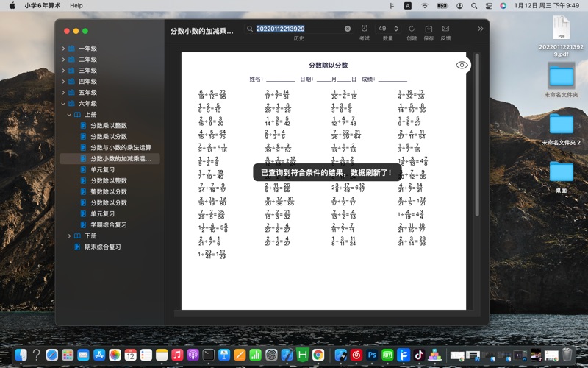Open Music from the dock
This screenshot has height=368, width=588.
click(x=177, y=355)
